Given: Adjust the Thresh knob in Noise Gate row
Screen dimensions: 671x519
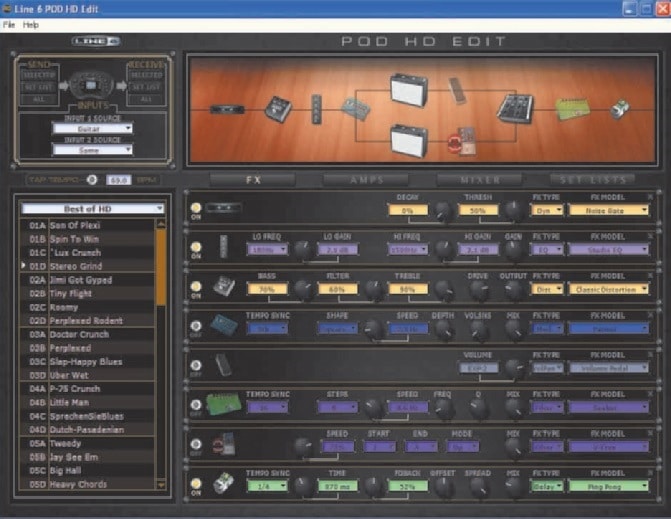Looking at the screenshot, I should (513, 210).
